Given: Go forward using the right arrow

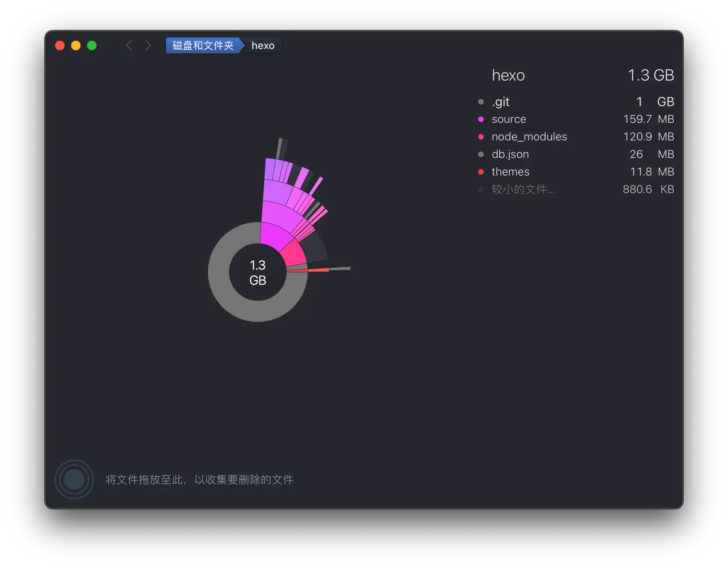Looking at the screenshot, I should coord(148,45).
